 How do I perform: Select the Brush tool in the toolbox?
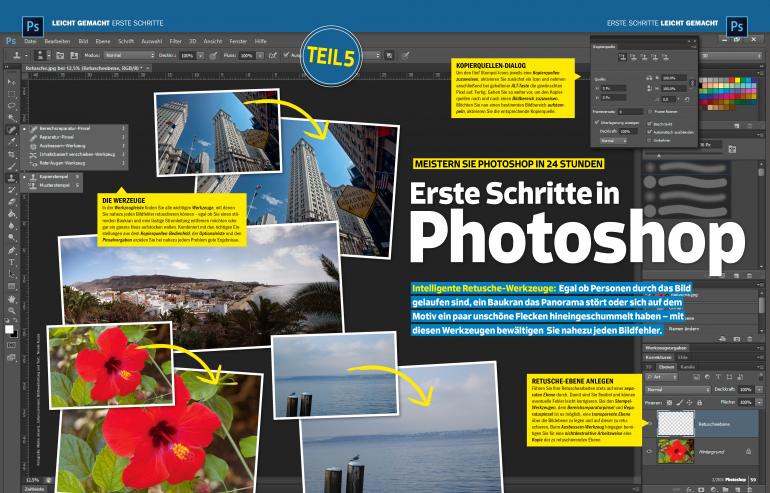pyautogui.click(x=11, y=166)
